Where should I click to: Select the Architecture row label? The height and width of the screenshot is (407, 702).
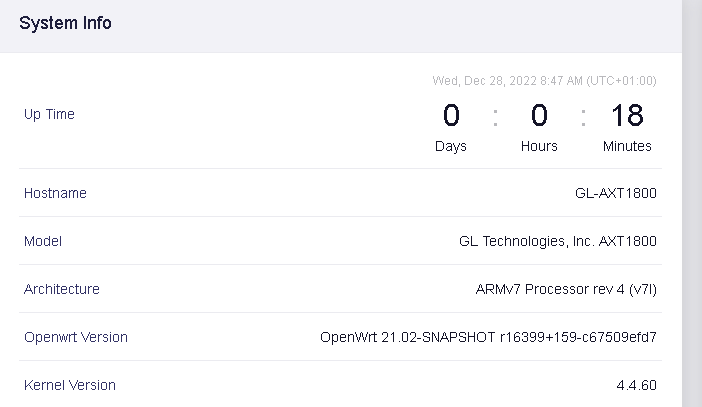(x=62, y=289)
